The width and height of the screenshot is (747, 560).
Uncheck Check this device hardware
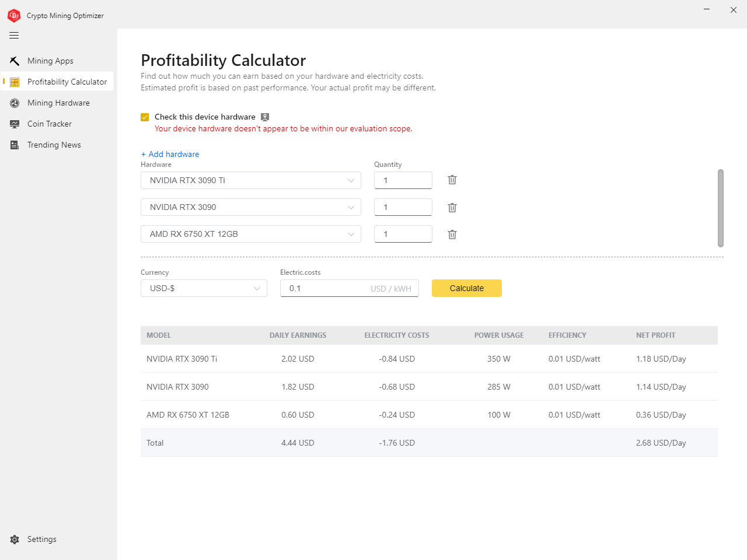coord(145,117)
